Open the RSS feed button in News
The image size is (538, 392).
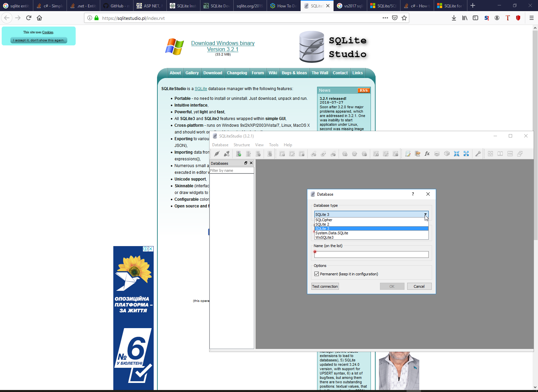pos(363,90)
